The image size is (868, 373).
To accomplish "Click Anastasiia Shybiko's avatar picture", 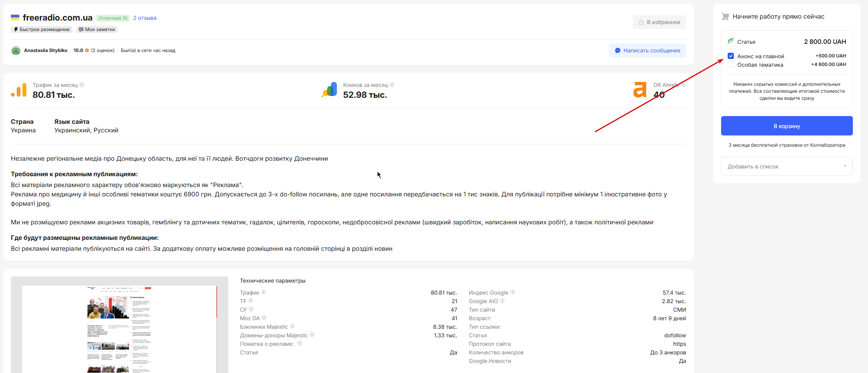I will pos(16,50).
